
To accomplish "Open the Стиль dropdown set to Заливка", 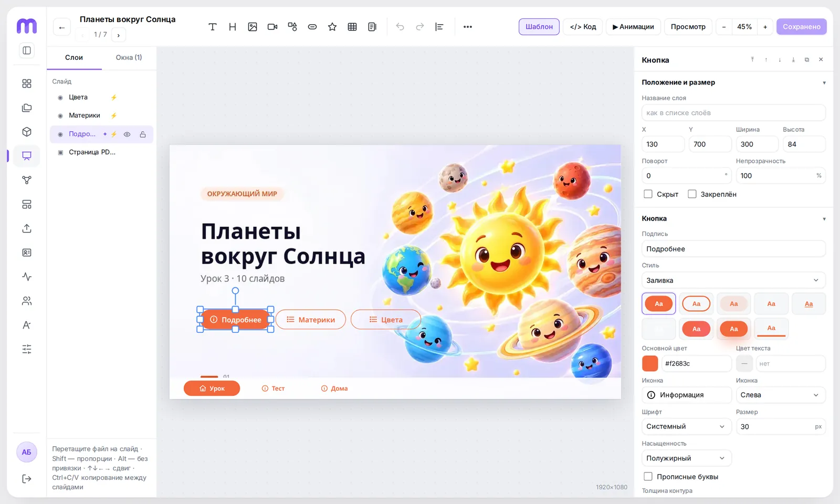I will coord(733,280).
